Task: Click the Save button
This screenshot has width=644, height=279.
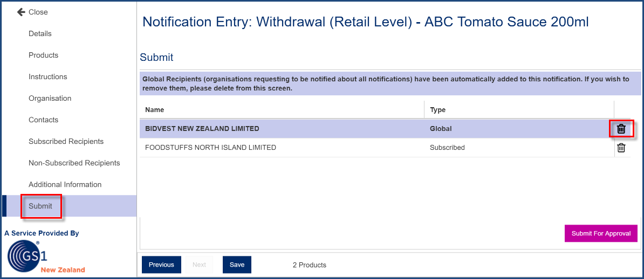Action: 237,264
